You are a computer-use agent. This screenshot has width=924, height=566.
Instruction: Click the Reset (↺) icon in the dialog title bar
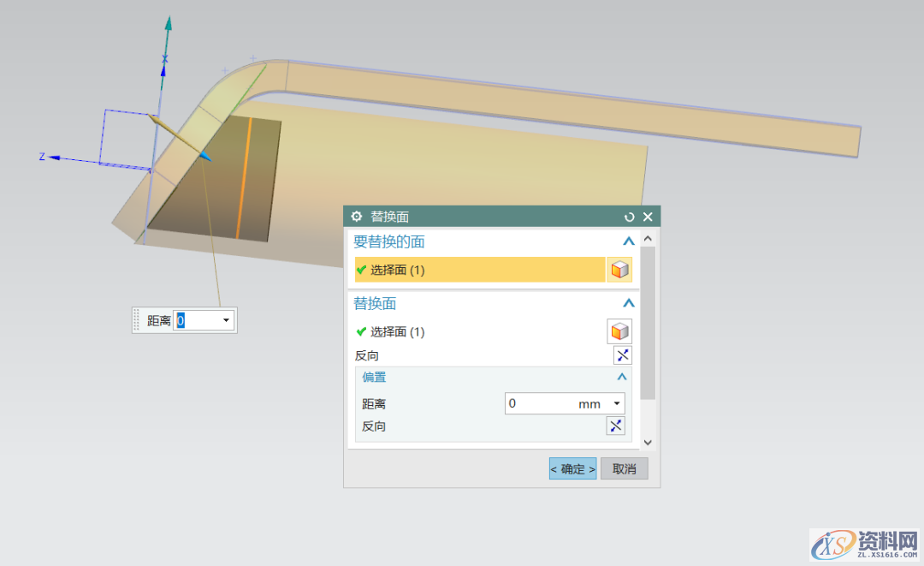[x=629, y=217]
